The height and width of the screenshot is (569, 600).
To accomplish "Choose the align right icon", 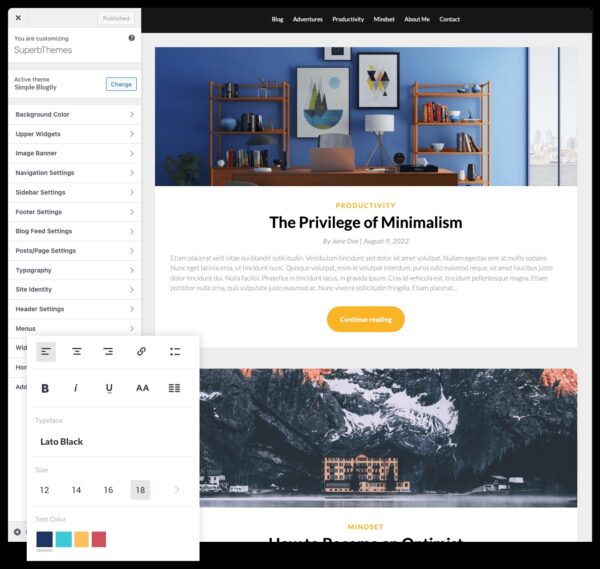I will pyautogui.click(x=108, y=352).
